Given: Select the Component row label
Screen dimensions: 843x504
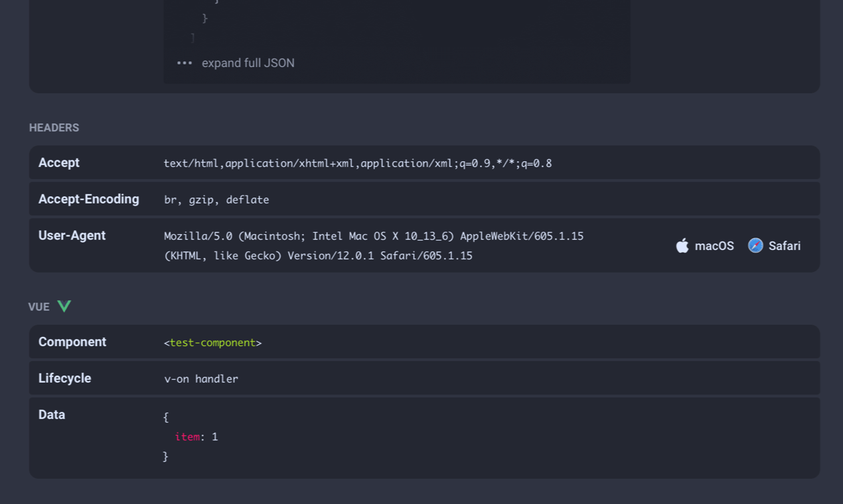Looking at the screenshot, I should point(72,342).
